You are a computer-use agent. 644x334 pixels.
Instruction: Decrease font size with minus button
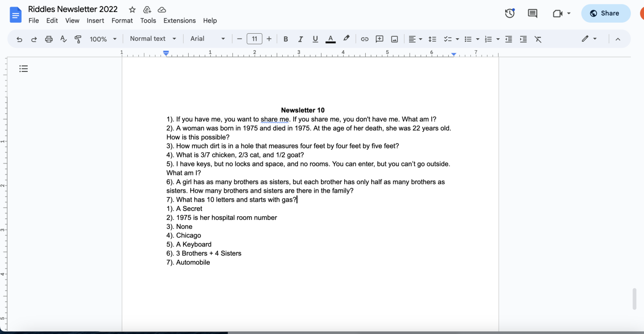[239, 39]
